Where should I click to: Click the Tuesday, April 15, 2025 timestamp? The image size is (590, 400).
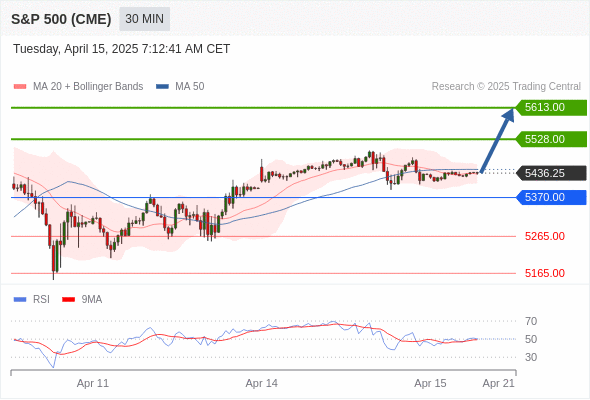coord(122,49)
